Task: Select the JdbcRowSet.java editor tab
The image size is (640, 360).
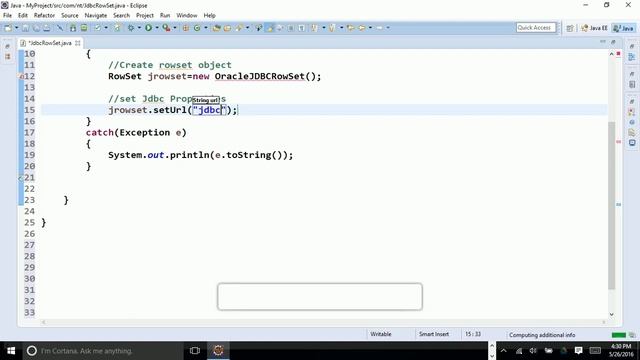Action: pyautogui.click(x=50, y=43)
